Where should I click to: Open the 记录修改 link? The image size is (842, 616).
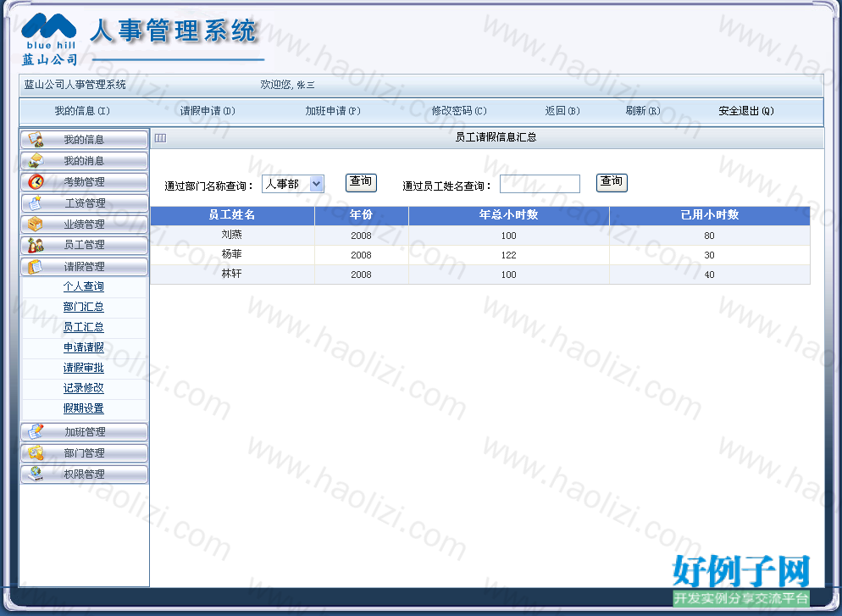click(84, 388)
